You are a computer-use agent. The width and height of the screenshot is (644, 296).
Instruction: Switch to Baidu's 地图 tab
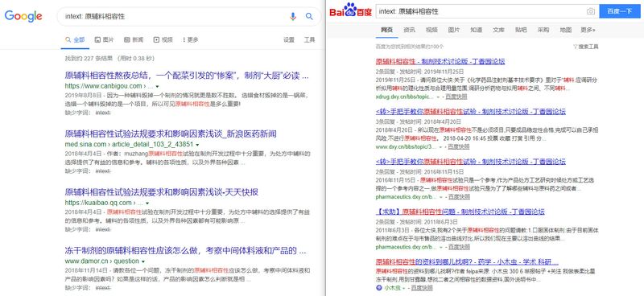tap(566, 30)
